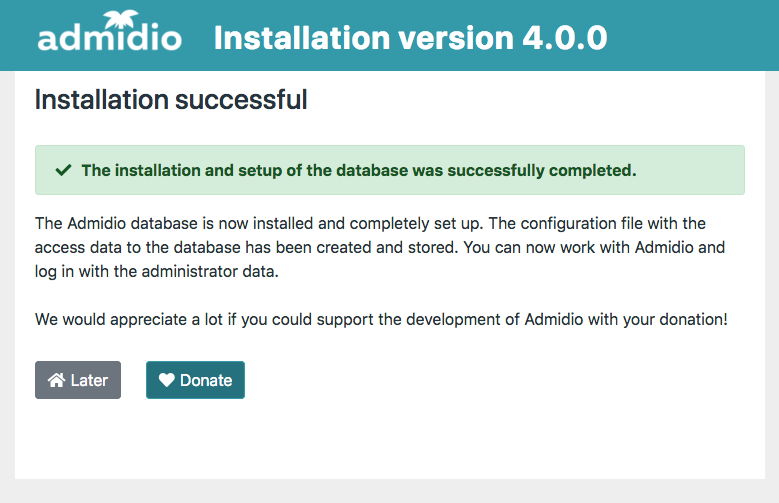Viewport: 779px width, 503px height.
Task: Click the paragraph about the Admidio database
Action: (x=380, y=246)
